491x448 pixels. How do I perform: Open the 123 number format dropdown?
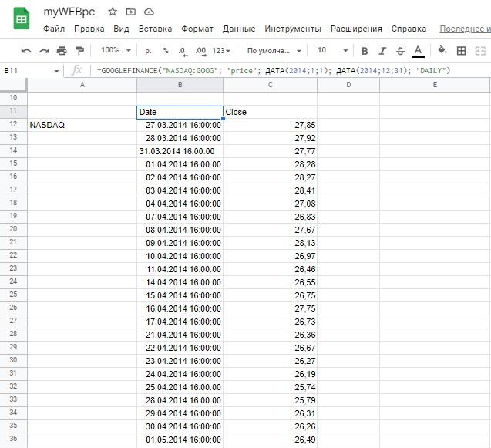(221, 51)
